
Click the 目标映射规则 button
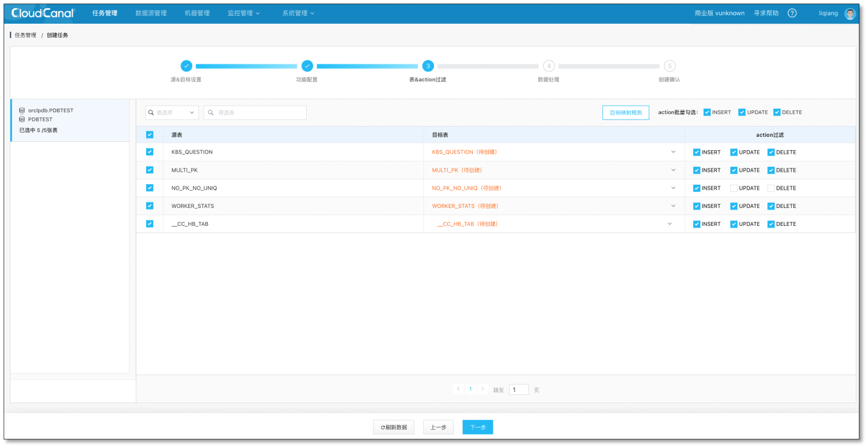click(626, 113)
